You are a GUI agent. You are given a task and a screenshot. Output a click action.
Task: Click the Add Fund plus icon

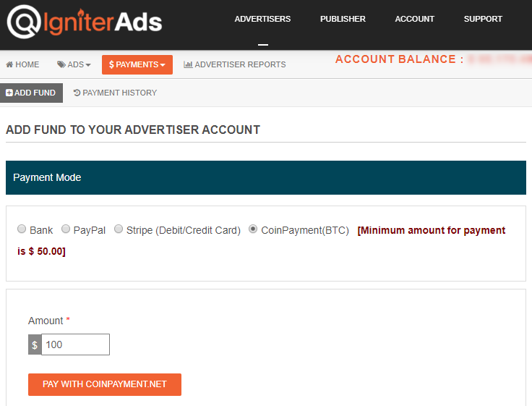coord(9,93)
